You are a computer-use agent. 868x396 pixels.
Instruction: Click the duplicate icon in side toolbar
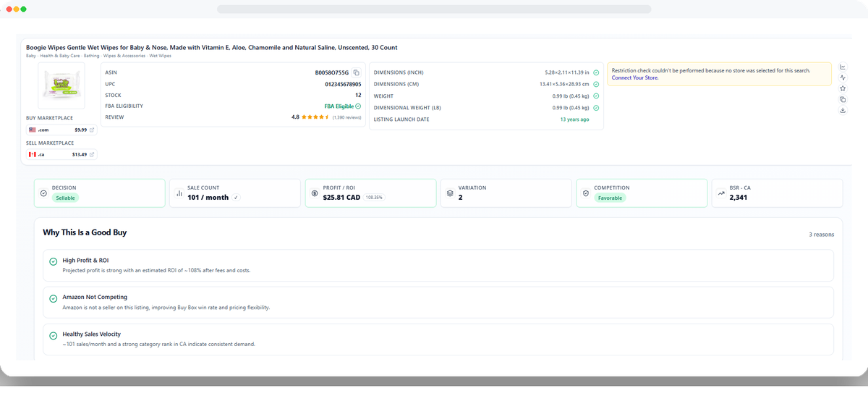click(x=843, y=99)
